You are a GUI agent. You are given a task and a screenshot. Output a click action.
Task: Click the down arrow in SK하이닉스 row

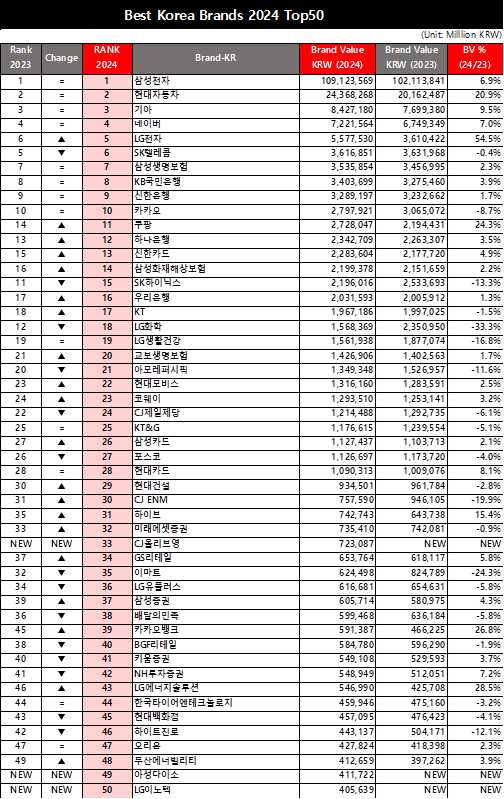tap(62, 283)
